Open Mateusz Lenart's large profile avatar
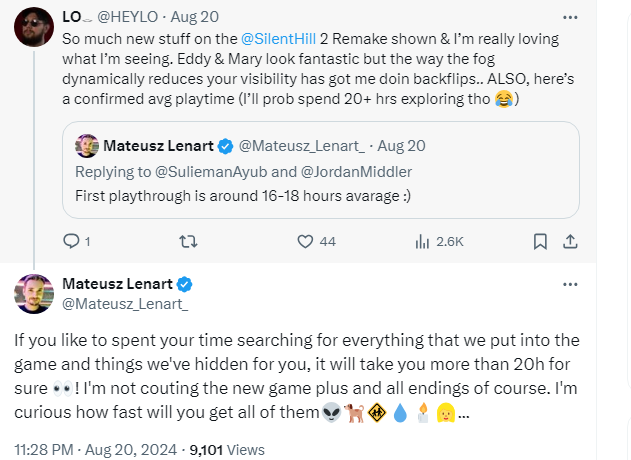 tap(34, 293)
